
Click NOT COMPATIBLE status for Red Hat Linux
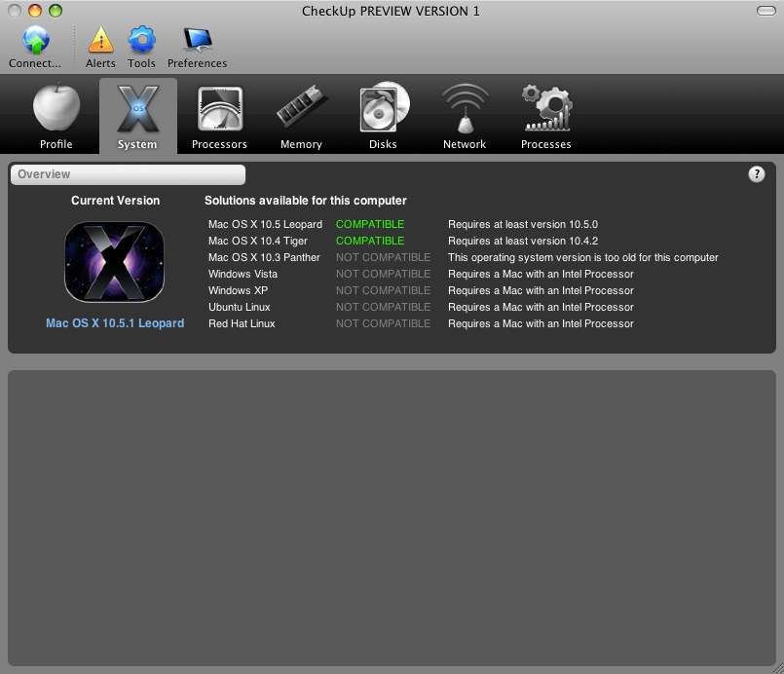coord(383,323)
